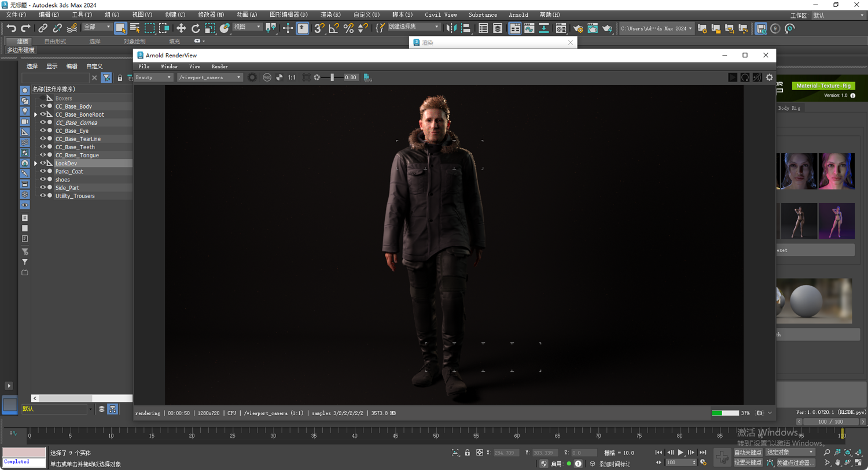The width and height of the screenshot is (868, 470).
Task: Open the Rendered Frame Window icon
Action: 593,28
